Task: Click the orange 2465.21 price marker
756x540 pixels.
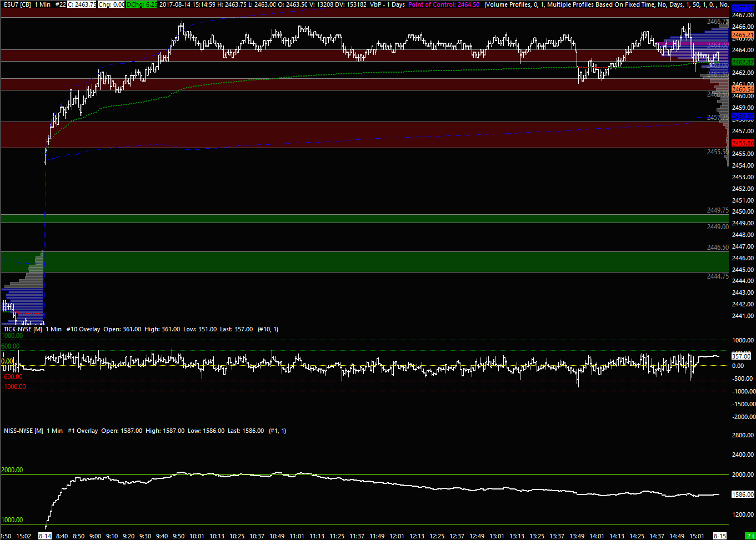Action: coord(743,34)
